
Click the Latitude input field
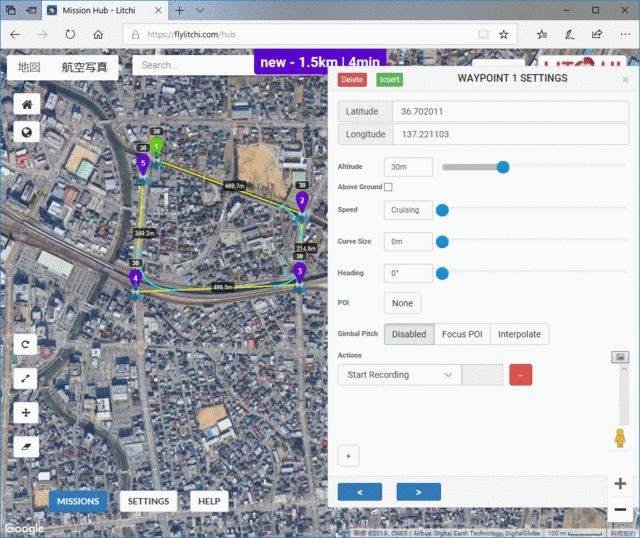[510, 111]
